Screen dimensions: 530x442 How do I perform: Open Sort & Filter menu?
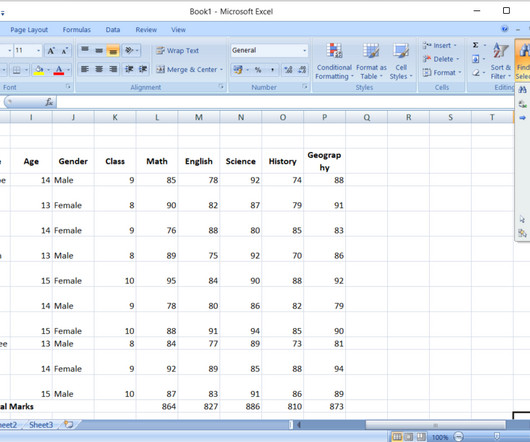501,62
